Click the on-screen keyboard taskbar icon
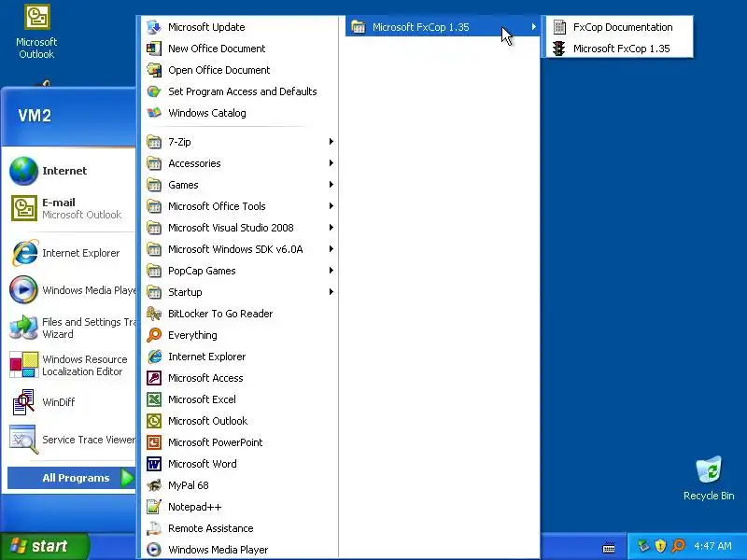Viewport: 747px width, 560px height. tap(609, 548)
